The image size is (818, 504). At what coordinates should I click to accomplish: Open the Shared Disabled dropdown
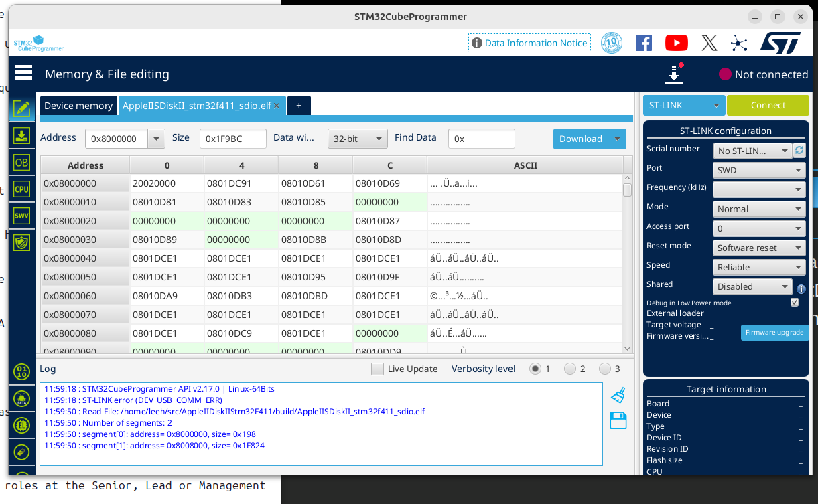pos(752,286)
